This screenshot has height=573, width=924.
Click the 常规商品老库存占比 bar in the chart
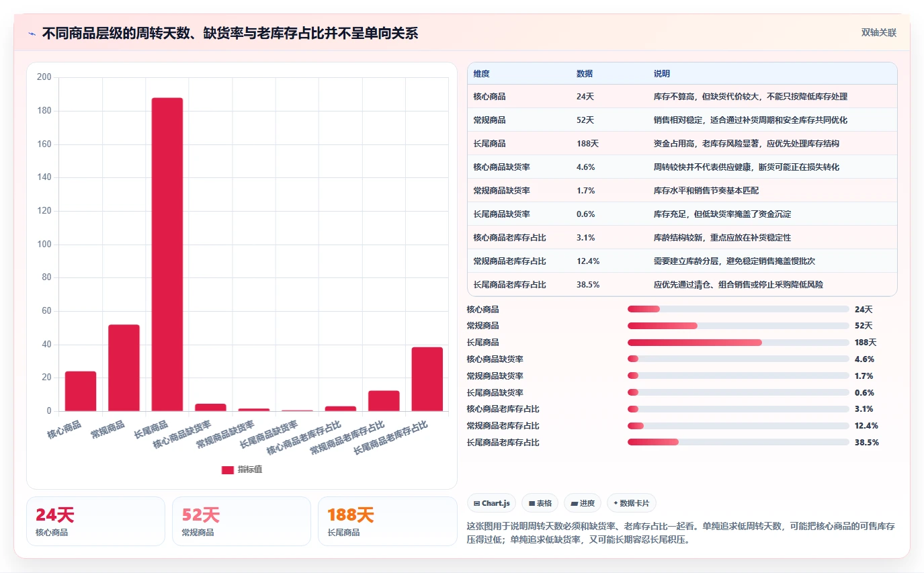[384, 401]
